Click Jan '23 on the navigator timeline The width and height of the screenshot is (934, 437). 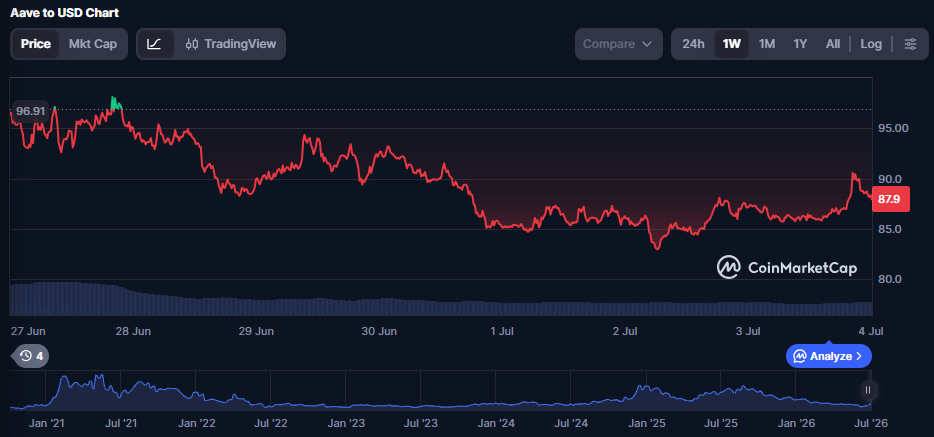(347, 424)
